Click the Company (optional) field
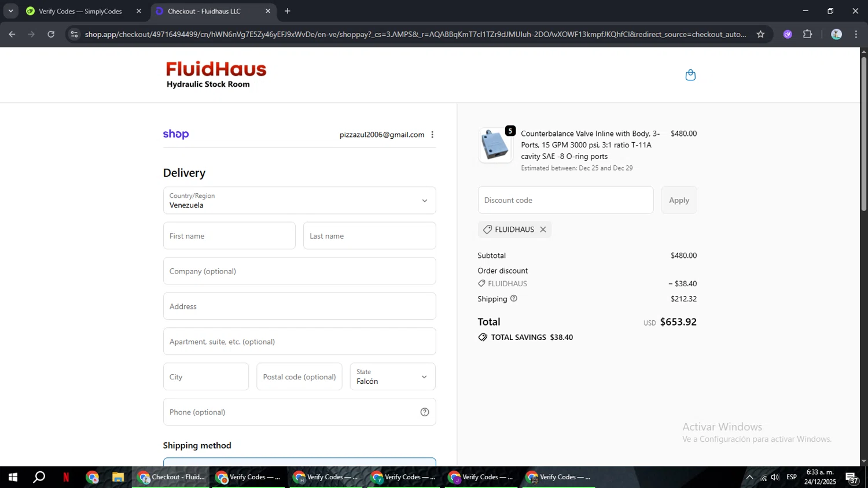The width and height of the screenshot is (868, 488). 299,271
